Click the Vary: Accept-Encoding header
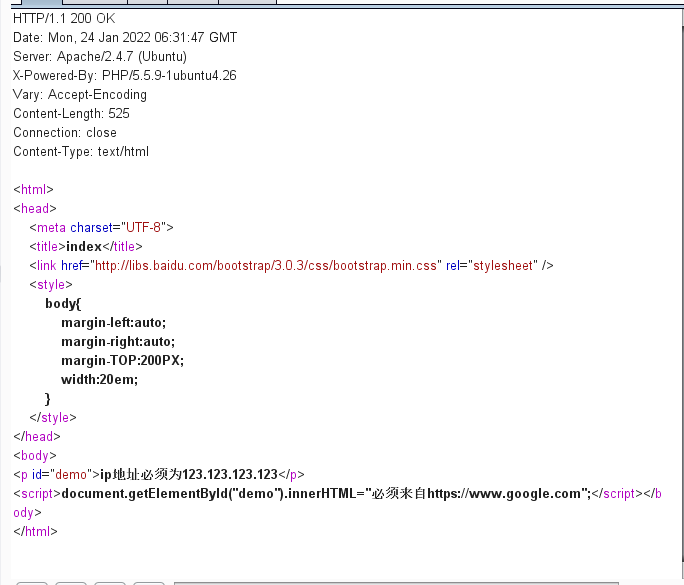This screenshot has height=585, width=684. 80,95
